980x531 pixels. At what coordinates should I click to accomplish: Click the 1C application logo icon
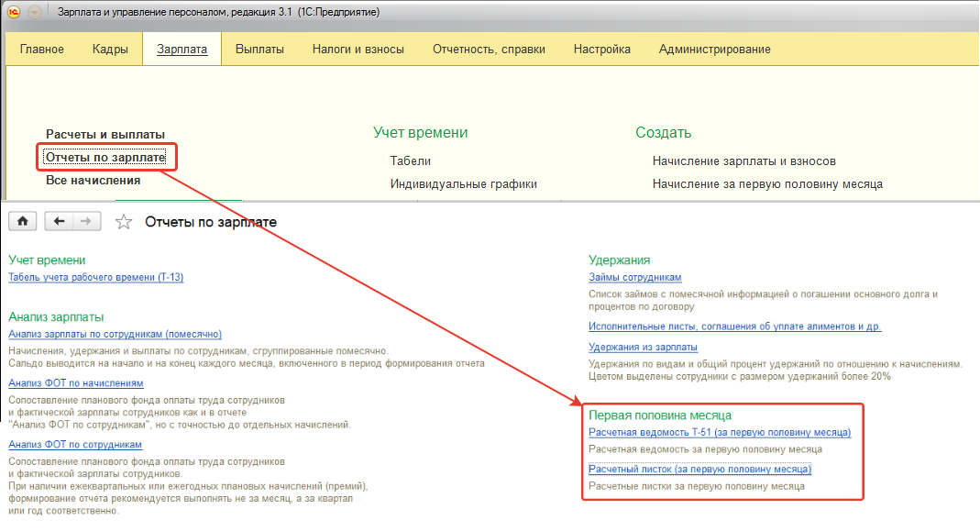pyautogui.click(x=14, y=12)
